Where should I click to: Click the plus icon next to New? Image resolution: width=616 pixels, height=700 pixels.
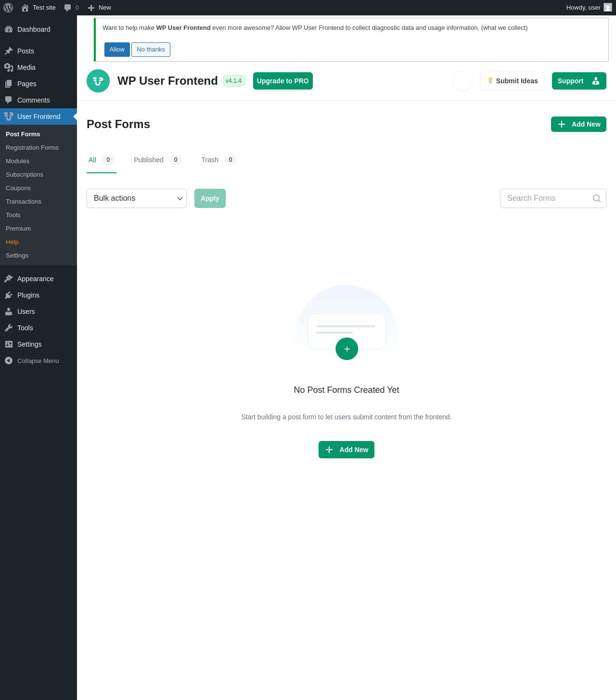(91, 8)
